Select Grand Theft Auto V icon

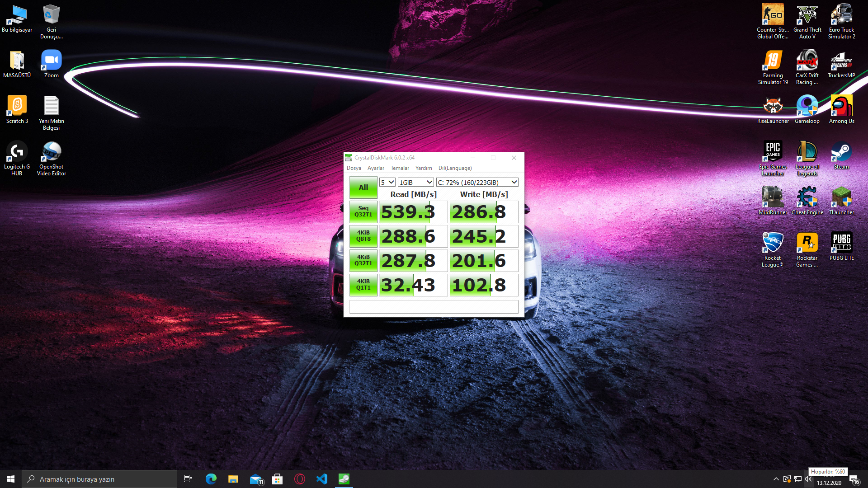pyautogui.click(x=807, y=22)
